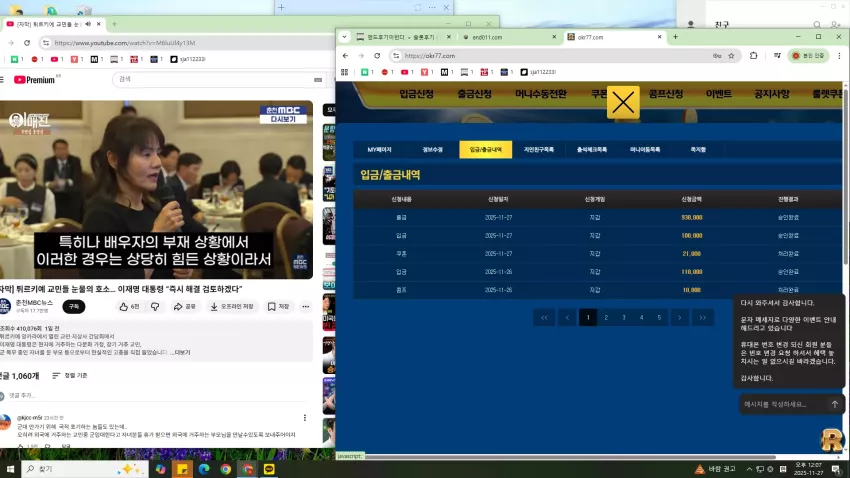
Task: Open the green N bookmark folder in okr77 window
Action: 367,72
